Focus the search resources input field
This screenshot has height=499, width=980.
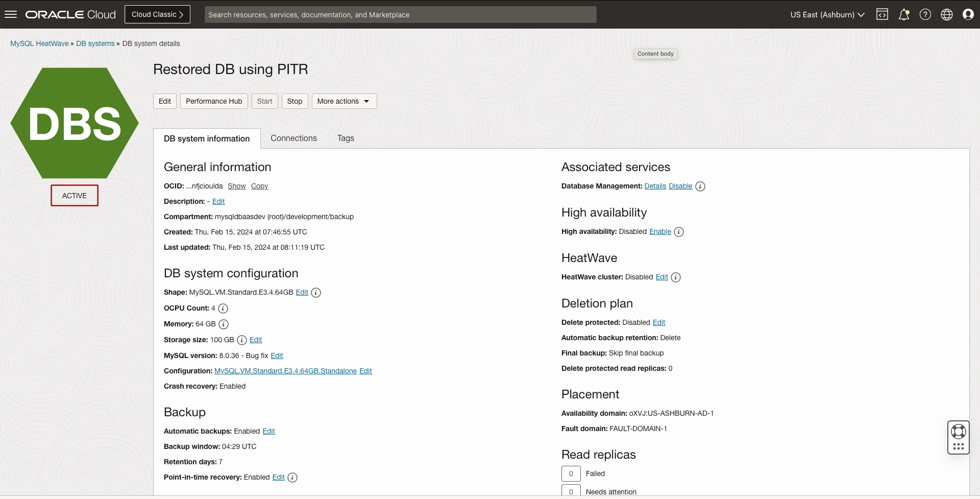[x=400, y=15]
